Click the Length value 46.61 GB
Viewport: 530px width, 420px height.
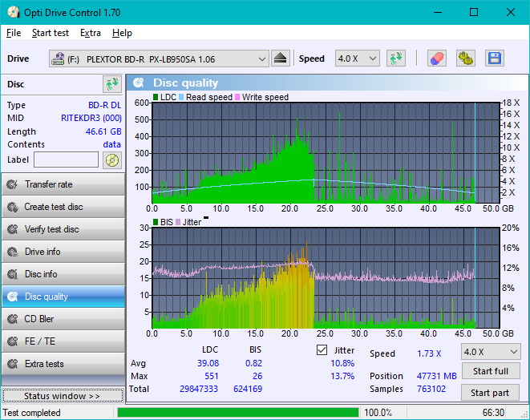click(x=103, y=131)
